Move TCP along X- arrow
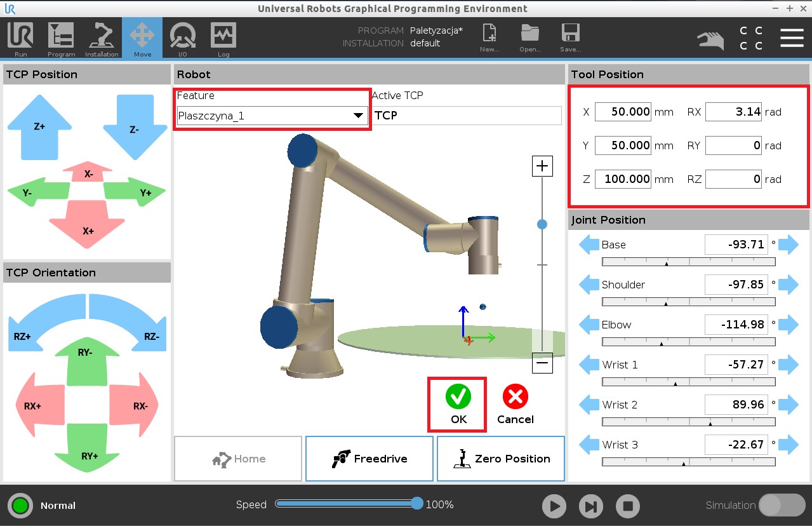 (x=88, y=172)
